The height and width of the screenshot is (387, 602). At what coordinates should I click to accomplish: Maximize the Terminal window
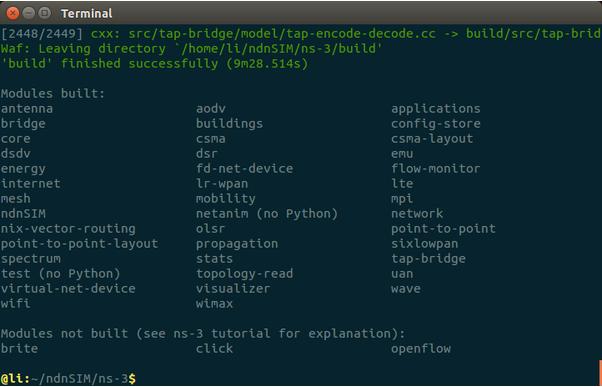coord(45,13)
